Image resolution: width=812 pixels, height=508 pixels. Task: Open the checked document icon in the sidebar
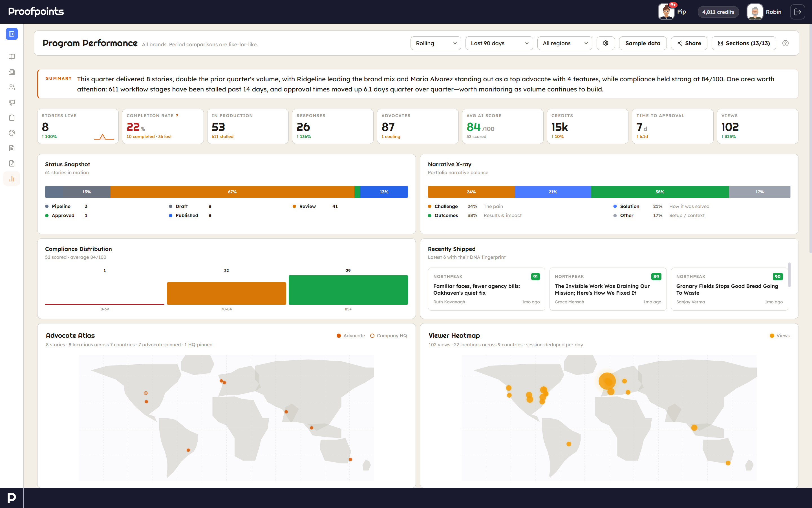12,163
